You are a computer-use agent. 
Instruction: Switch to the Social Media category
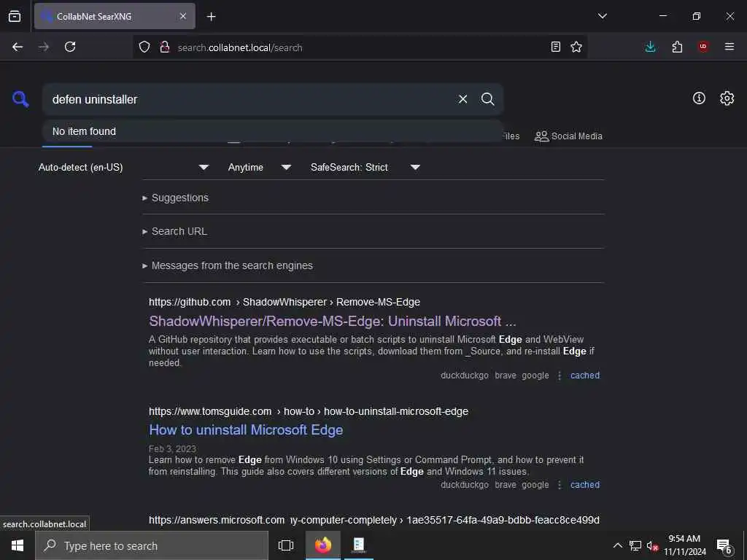coord(568,136)
